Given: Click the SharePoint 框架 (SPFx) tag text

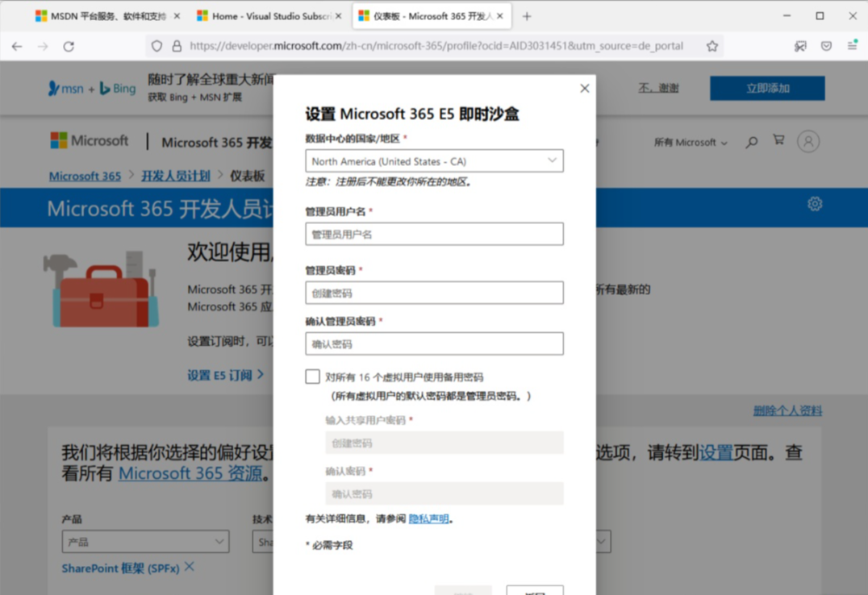Looking at the screenshot, I should click(x=121, y=568).
